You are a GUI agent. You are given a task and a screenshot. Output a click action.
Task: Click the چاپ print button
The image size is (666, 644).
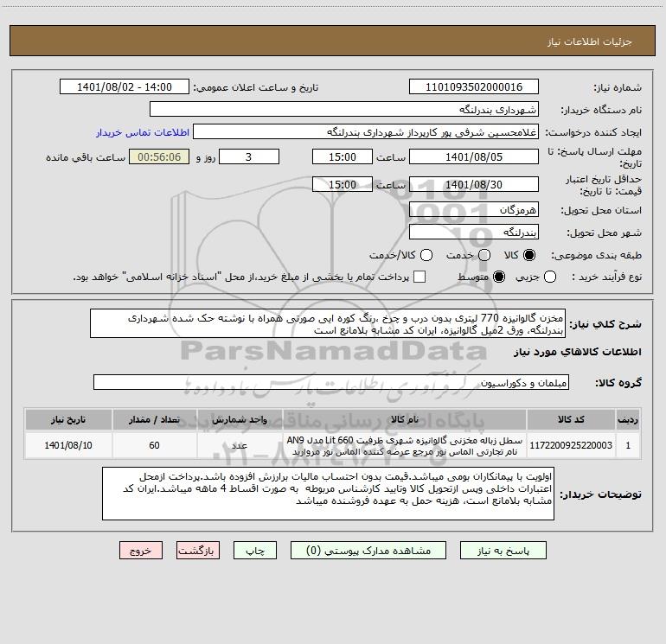(255, 551)
